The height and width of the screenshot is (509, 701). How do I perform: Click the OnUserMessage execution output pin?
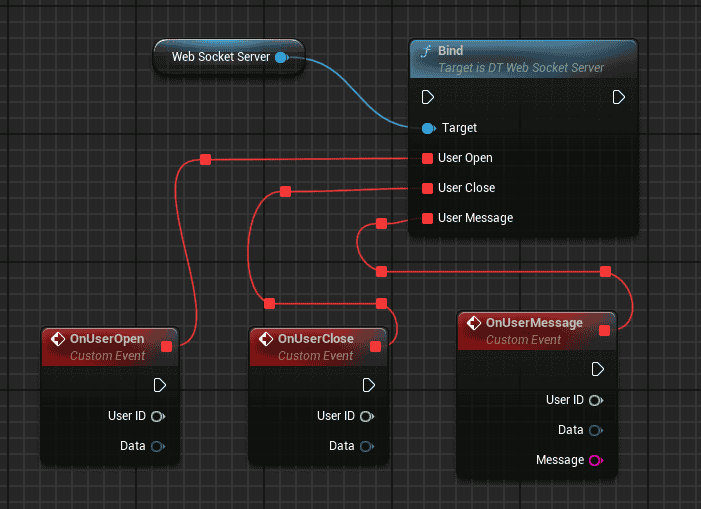(x=597, y=369)
